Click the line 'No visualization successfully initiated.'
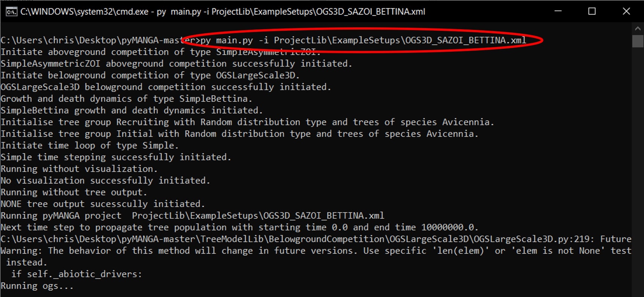Image resolution: width=644 pixels, height=297 pixels. (x=105, y=181)
